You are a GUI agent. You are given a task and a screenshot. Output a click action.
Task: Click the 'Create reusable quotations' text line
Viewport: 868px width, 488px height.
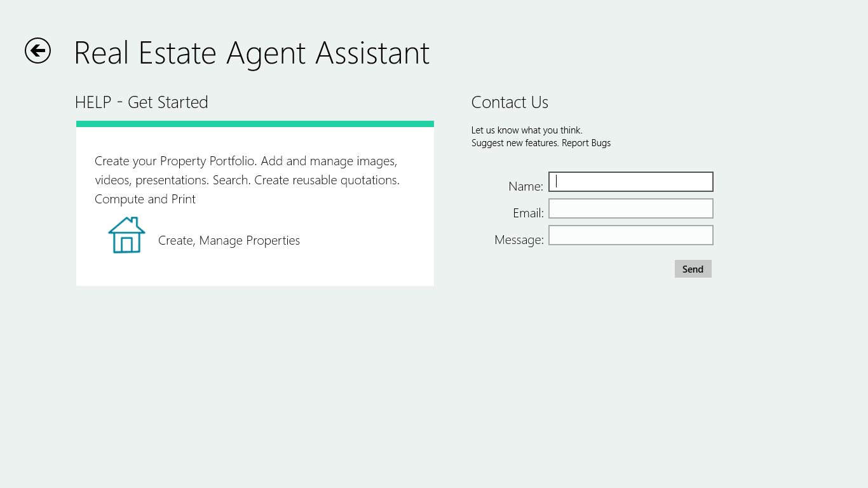coord(327,180)
